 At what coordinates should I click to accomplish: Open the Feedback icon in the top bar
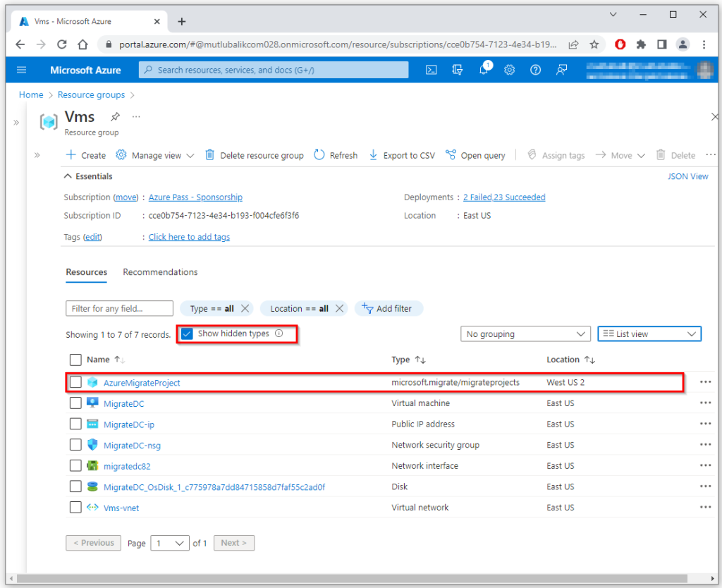(x=562, y=70)
